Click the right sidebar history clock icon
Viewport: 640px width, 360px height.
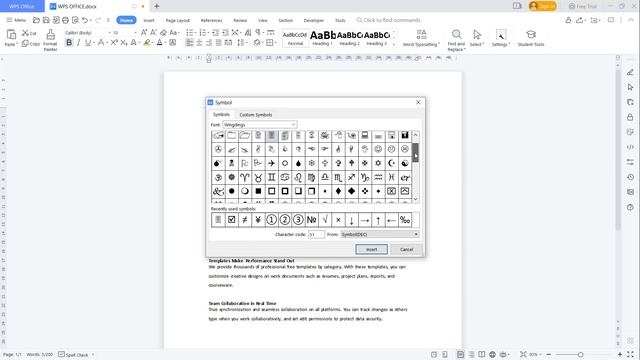630,177
